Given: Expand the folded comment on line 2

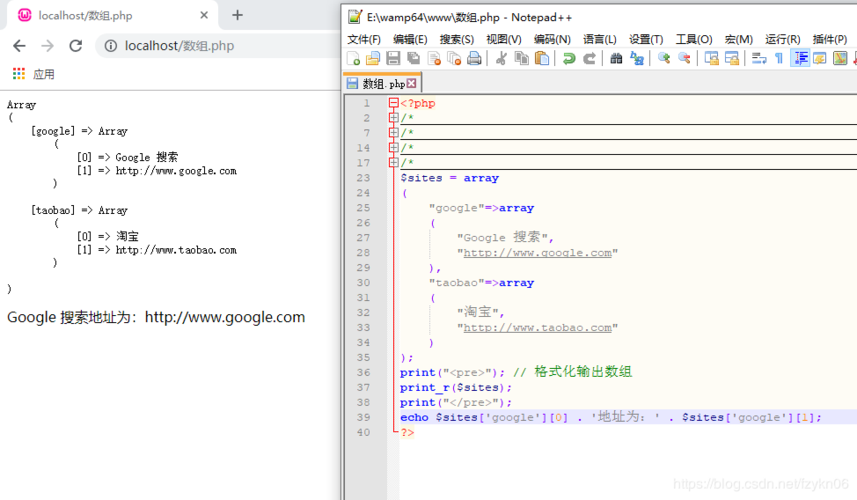Looking at the screenshot, I should click(x=394, y=117).
